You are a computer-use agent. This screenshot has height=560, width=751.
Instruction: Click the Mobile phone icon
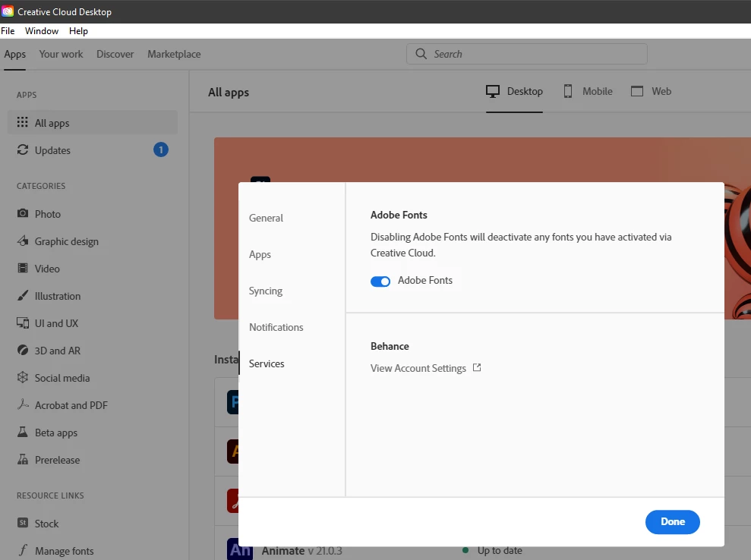pos(567,91)
